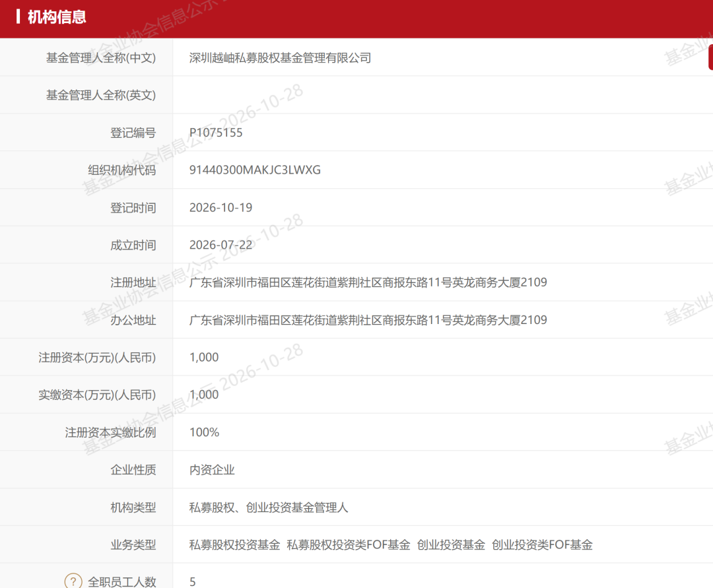Click the 机构信息 section header
The image size is (713, 588).
click(57, 17)
